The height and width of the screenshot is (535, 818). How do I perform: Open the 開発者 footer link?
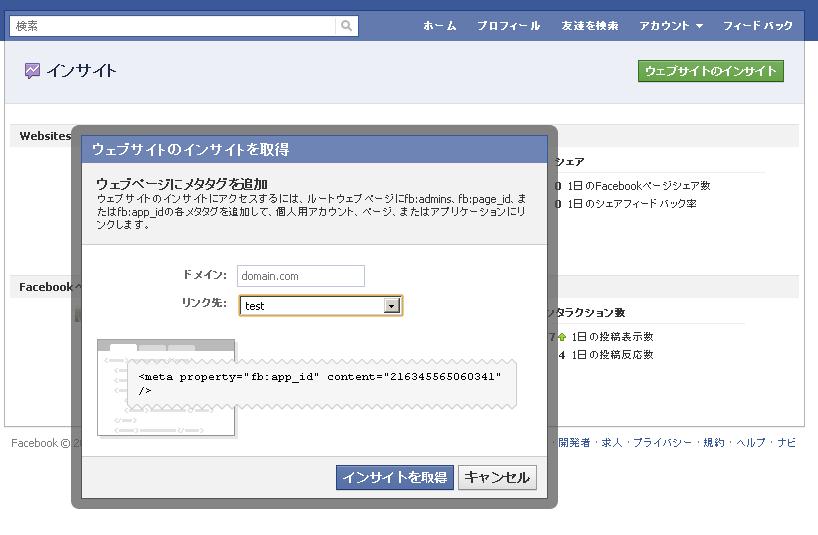point(574,443)
